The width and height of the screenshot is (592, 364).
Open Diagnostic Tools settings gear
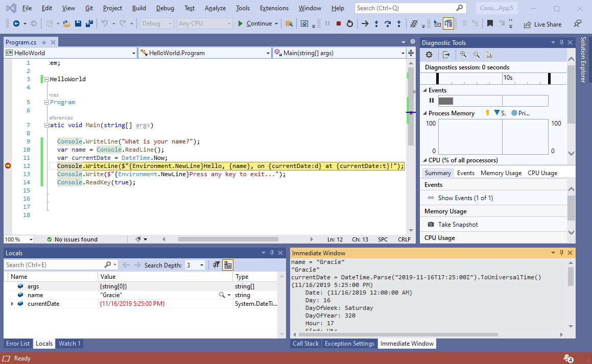tap(429, 55)
